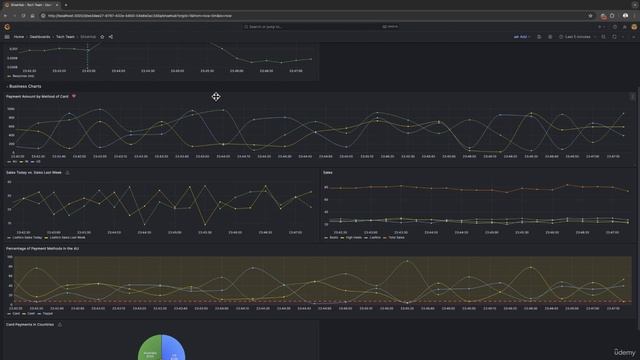Open a new browser tab

[66, 5]
